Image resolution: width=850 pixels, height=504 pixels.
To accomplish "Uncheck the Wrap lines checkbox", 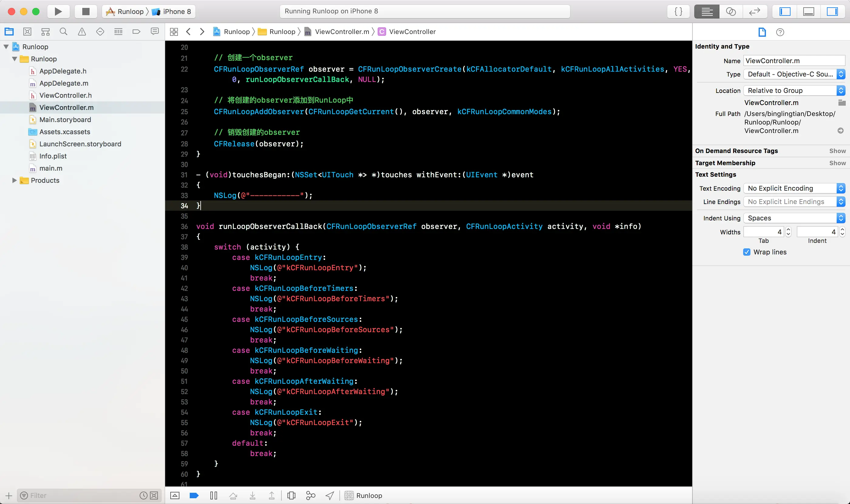I will click(746, 252).
